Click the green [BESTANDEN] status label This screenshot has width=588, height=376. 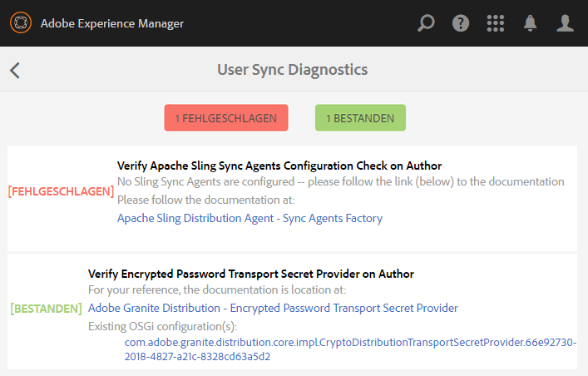point(46,309)
